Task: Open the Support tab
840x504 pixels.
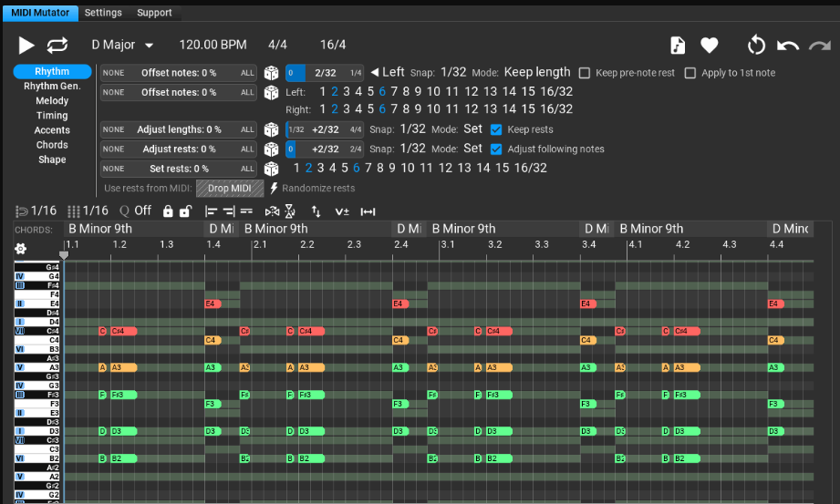Action: point(154,13)
